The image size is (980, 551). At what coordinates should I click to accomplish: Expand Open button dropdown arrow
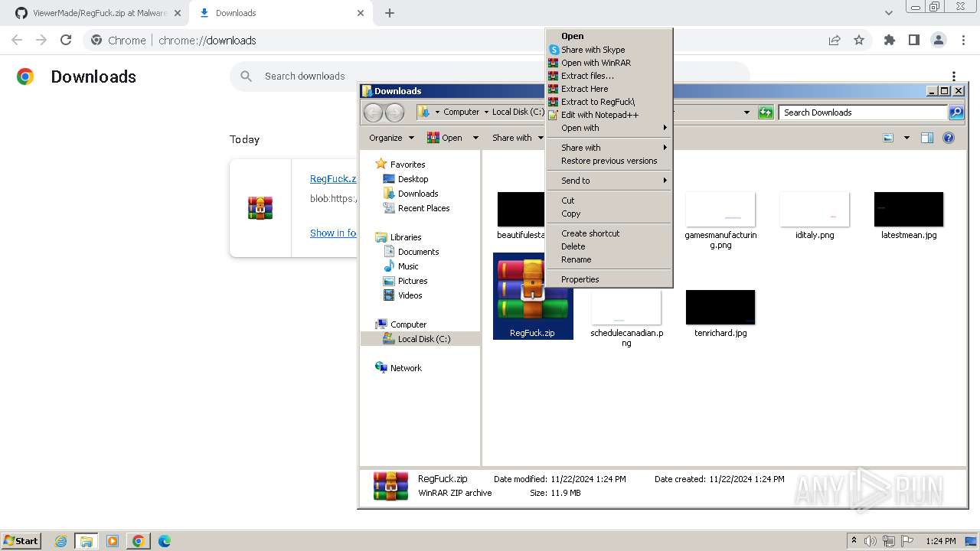coord(475,138)
